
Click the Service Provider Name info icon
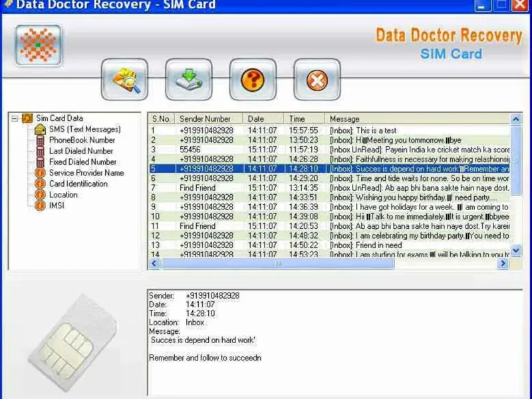click(x=40, y=173)
